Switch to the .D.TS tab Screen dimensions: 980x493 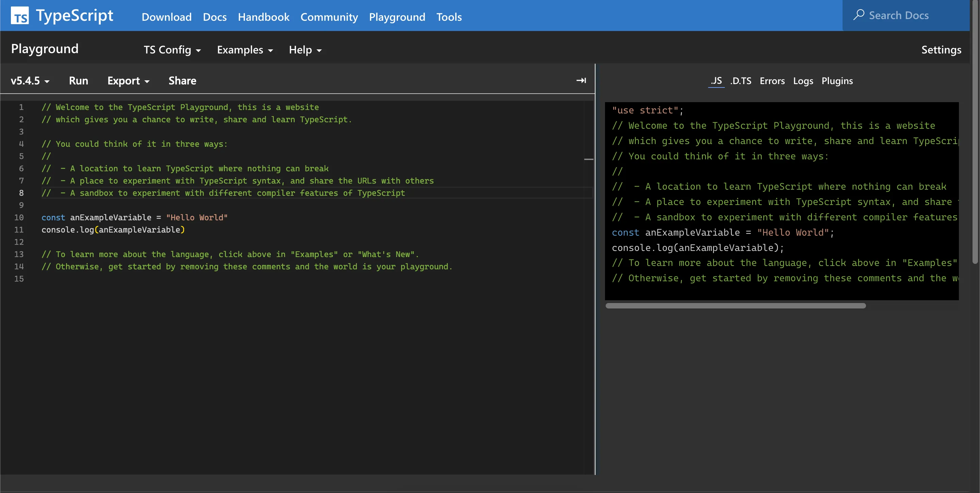pos(741,81)
